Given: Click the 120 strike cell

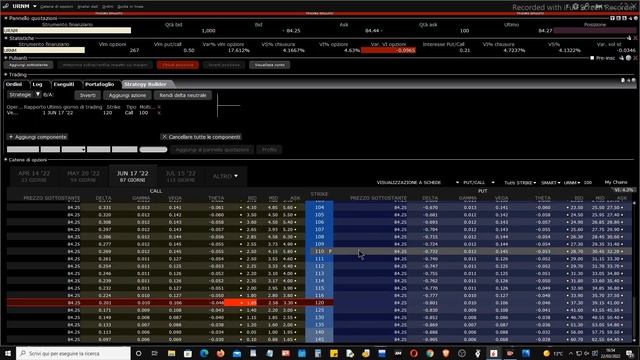Looking at the screenshot, I should 319,303.
